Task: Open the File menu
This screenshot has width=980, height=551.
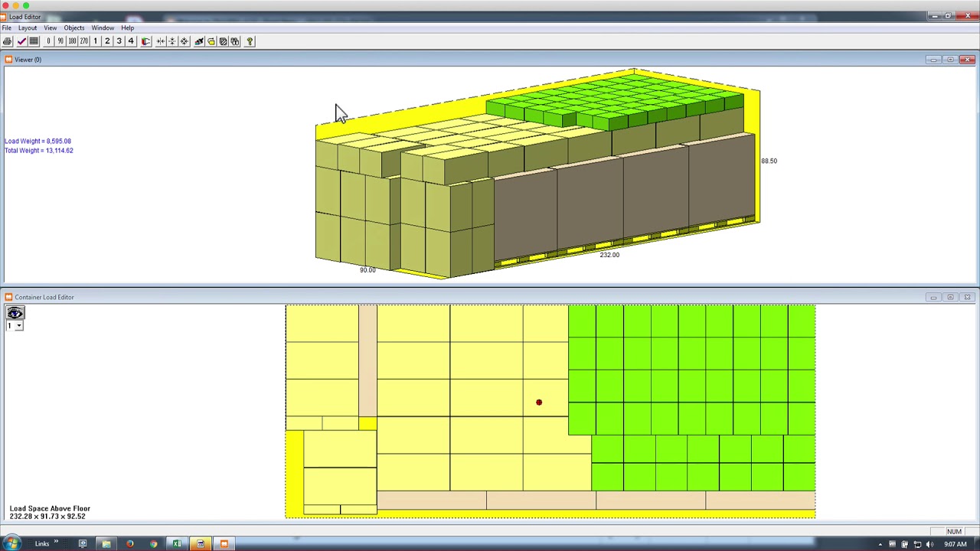Action: (x=6, y=28)
